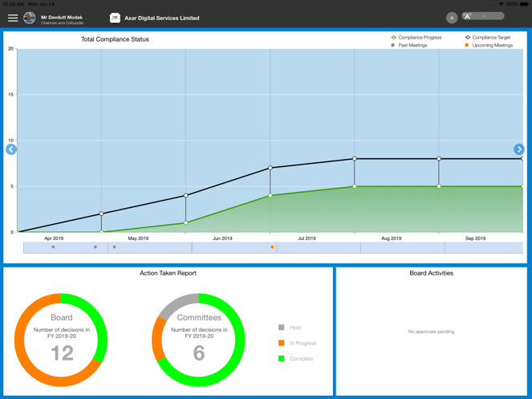Tap the round 'A' avatar icon
This screenshot has height=399, width=532.
click(x=452, y=18)
